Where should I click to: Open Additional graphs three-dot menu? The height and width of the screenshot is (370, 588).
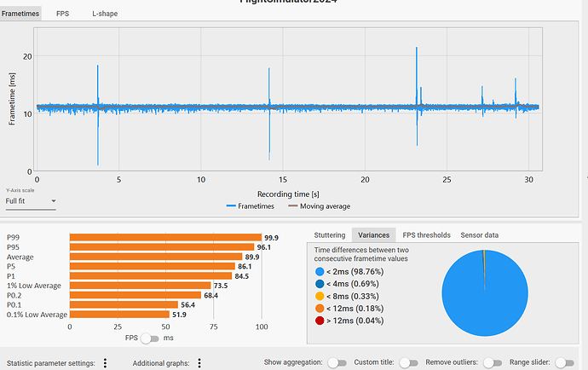tap(199, 363)
